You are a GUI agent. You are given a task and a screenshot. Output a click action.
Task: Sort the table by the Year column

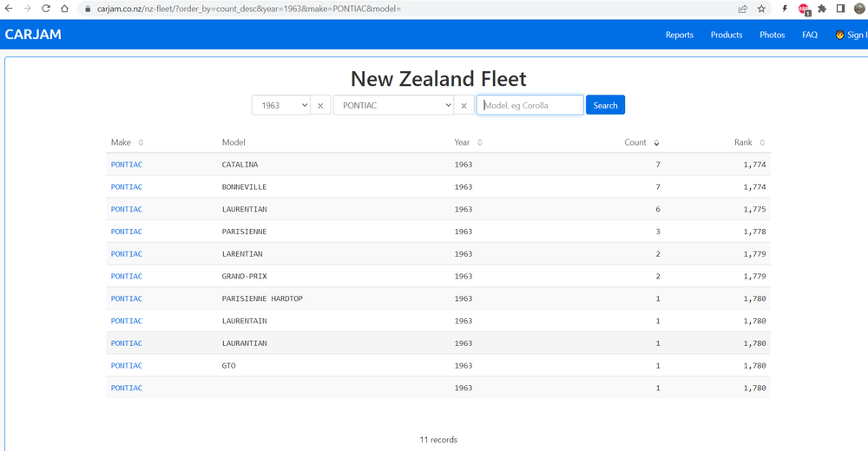480,142
